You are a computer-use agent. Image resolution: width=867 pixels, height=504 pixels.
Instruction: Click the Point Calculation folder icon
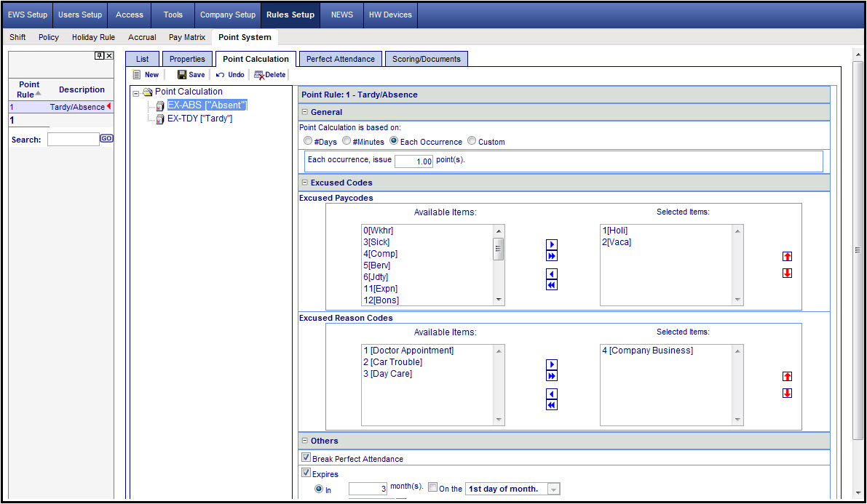tap(148, 92)
